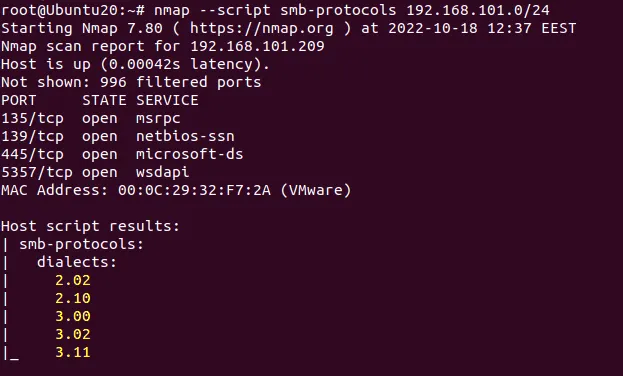Click the 5357/tcp port entry
The height and width of the screenshot is (376, 623).
pos(37,172)
